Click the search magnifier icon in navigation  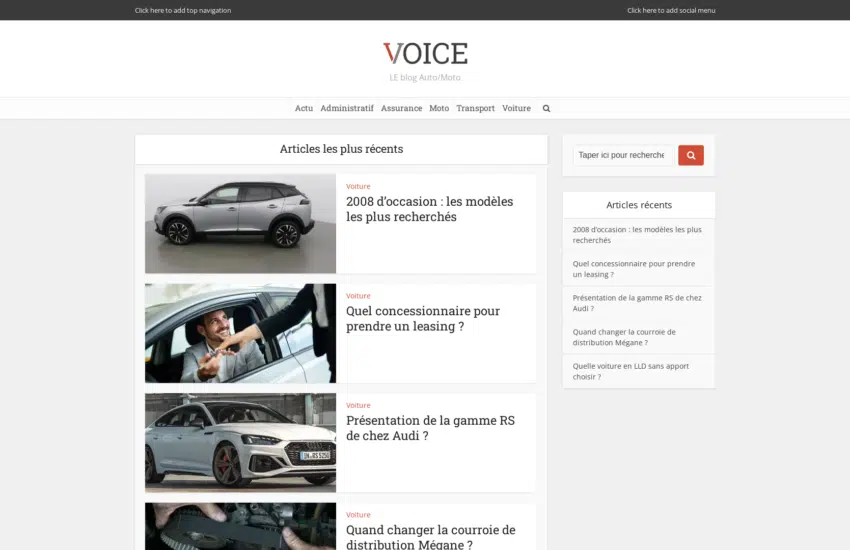pos(546,108)
